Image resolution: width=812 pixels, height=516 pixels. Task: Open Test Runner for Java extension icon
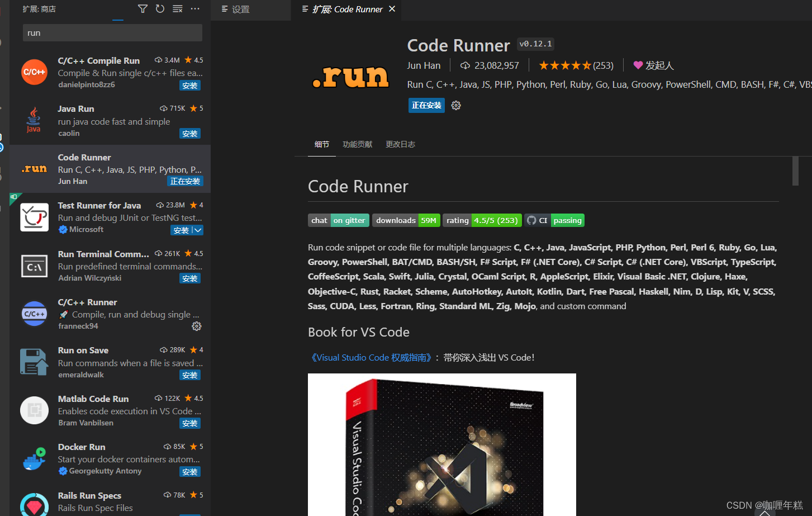[34, 217]
